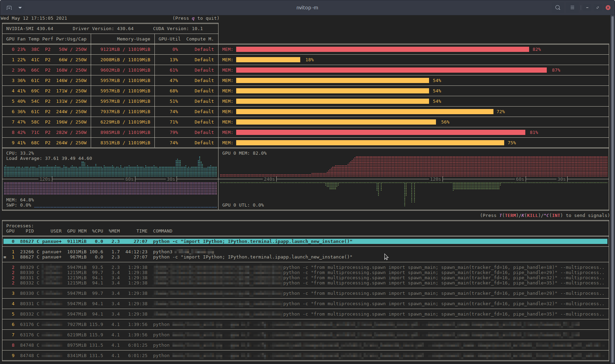Click GPU 2 row showing 9602MiB usage
Viewport: 615px width, 364px height.
tap(125, 70)
